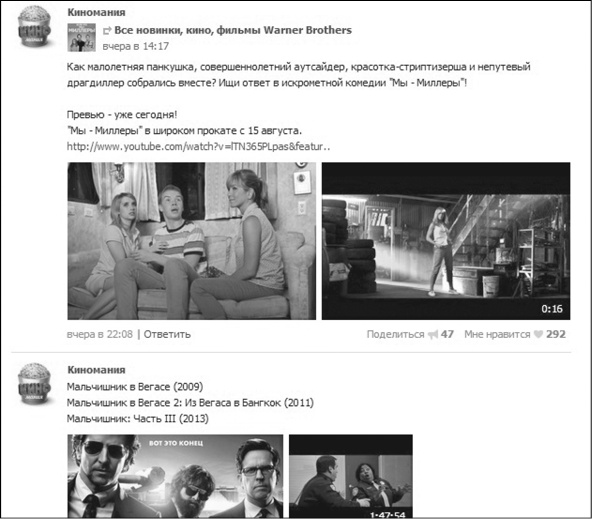This screenshot has height=519, width=592.
Task: Open the youtube.com trailer link
Action: pyautogui.click(x=199, y=146)
